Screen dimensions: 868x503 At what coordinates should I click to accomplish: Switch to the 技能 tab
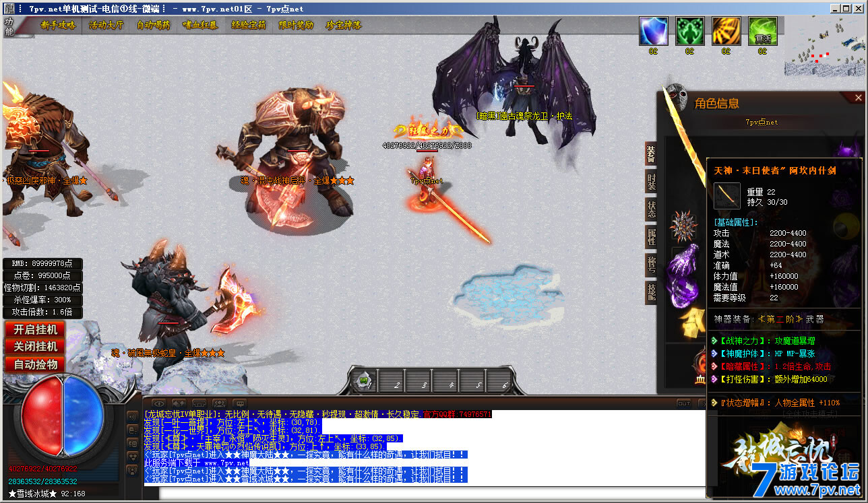pyautogui.click(x=651, y=292)
